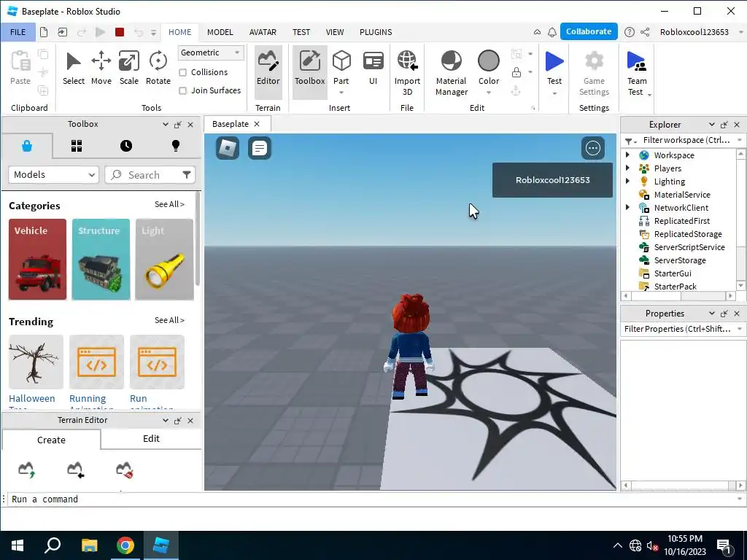
Task: Open the help question mark icon
Action: [630, 32]
